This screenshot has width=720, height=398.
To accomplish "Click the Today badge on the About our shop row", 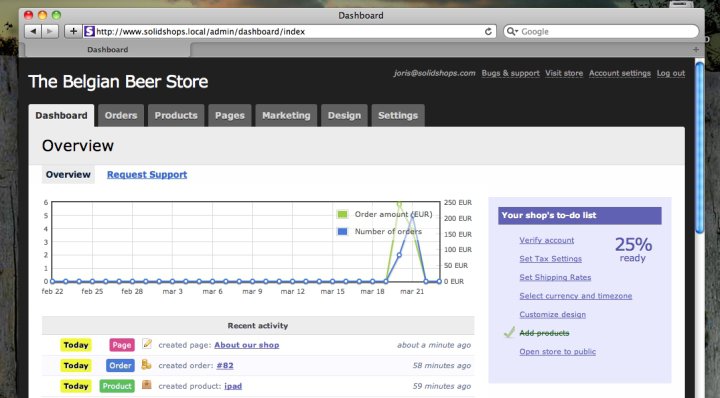I will [x=76, y=345].
